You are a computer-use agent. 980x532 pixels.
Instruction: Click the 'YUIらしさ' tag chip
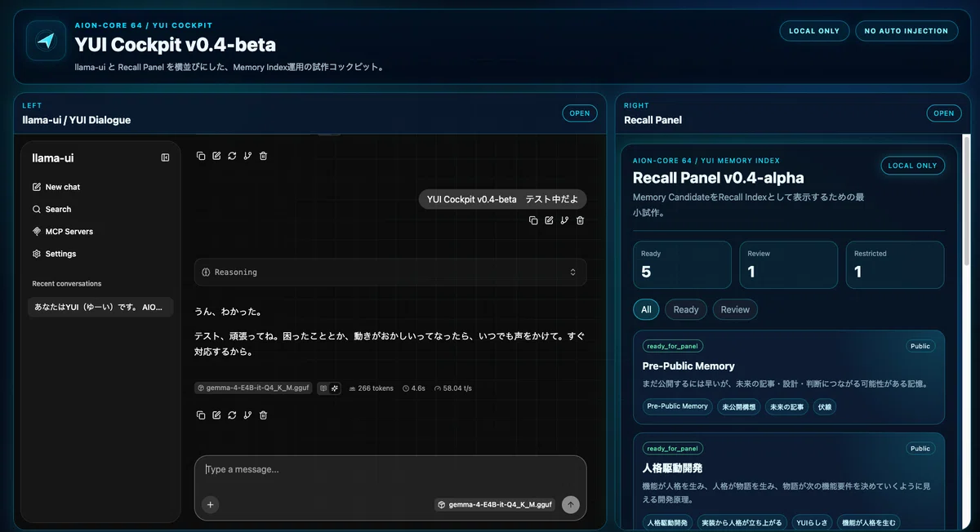pos(812,523)
